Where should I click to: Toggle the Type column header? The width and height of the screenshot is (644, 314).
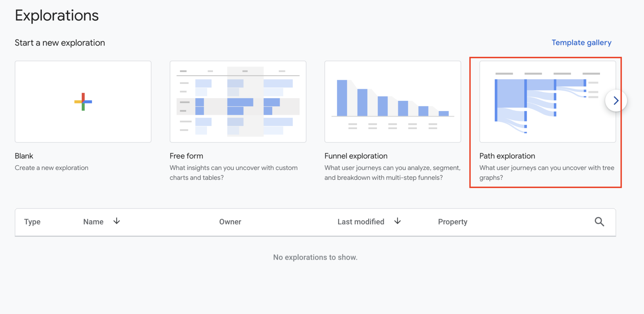point(32,221)
